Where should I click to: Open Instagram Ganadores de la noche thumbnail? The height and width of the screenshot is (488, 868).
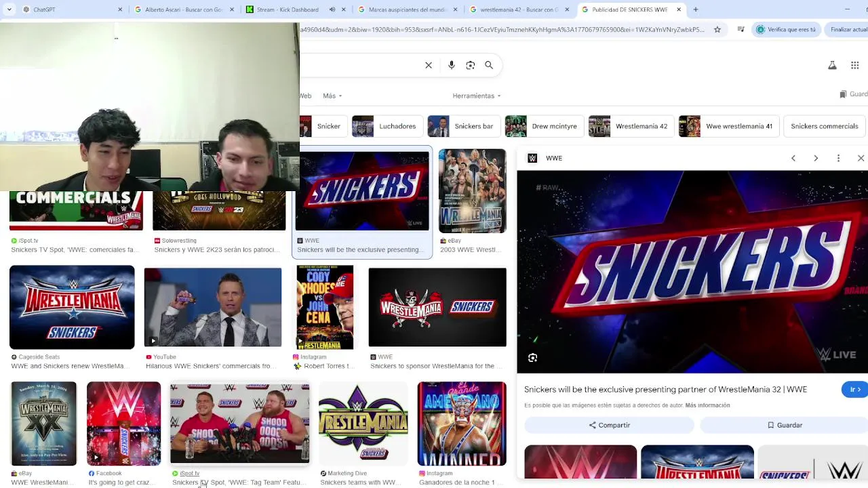pyautogui.click(x=462, y=424)
